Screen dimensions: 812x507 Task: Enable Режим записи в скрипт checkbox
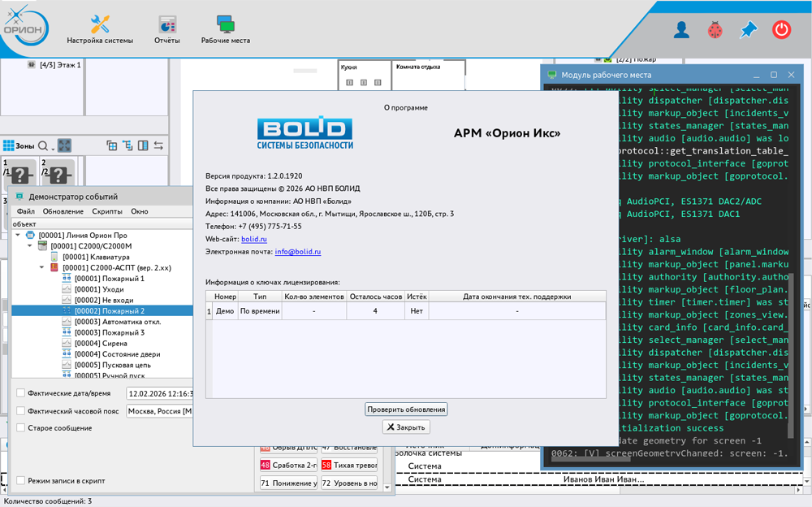pyautogui.click(x=21, y=481)
